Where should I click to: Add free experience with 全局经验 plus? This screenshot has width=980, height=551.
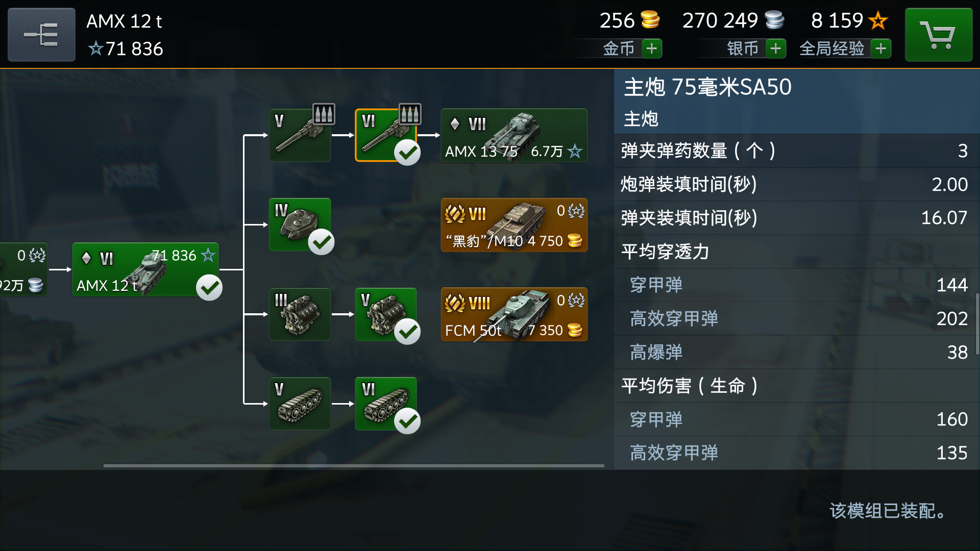pos(881,48)
